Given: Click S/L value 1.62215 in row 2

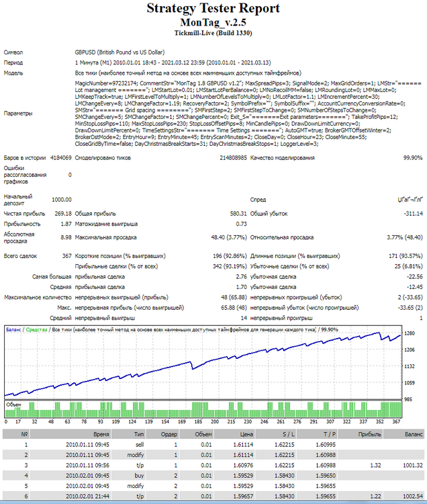Looking at the screenshot, I should (284, 455).
